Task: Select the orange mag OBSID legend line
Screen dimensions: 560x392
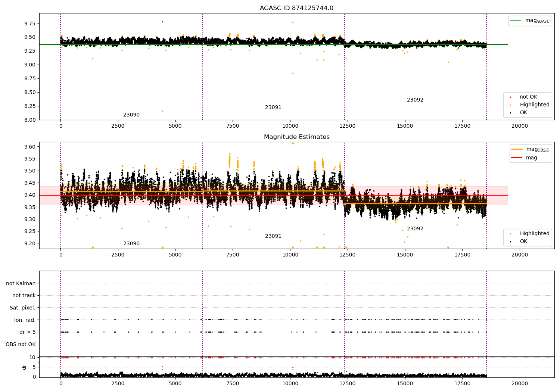Action: [517, 149]
